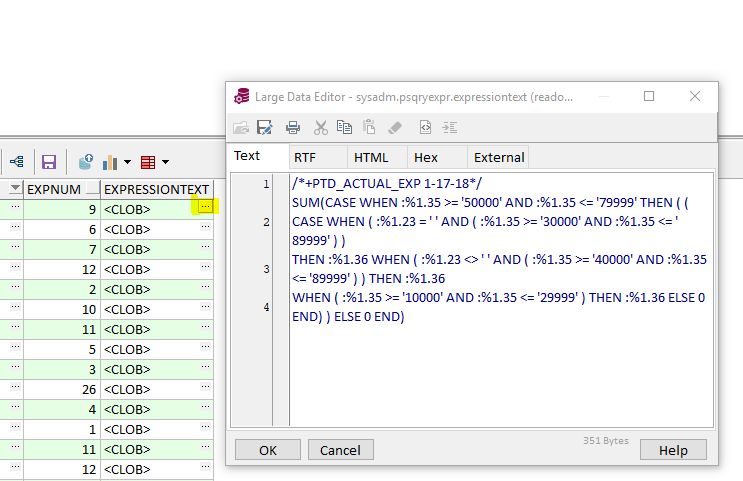
Task: Select the EXPNUM cell with value 1
Action: pyautogui.click(x=62, y=429)
